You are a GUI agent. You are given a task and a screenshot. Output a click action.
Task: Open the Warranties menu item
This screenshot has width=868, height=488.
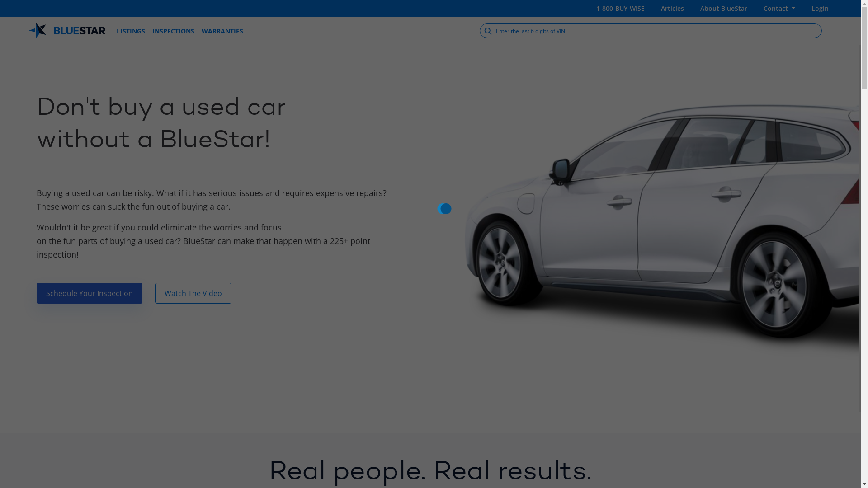coord(222,31)
